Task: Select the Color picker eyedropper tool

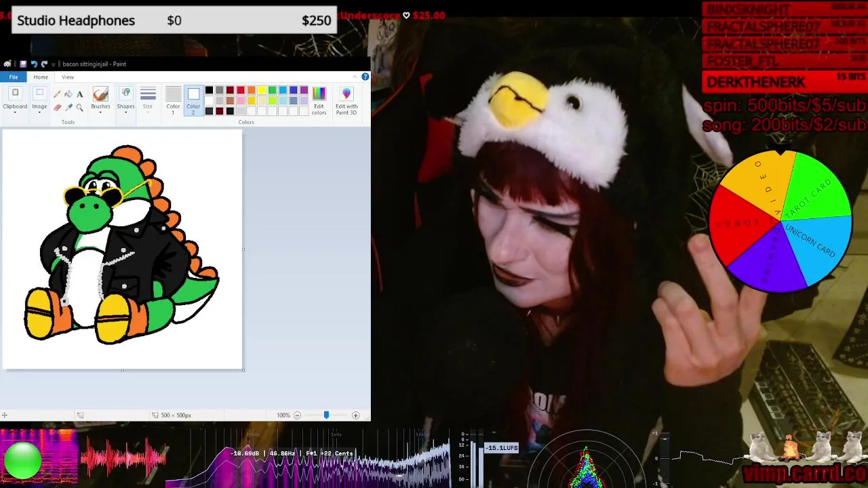Action: click(x=68, y=108)
